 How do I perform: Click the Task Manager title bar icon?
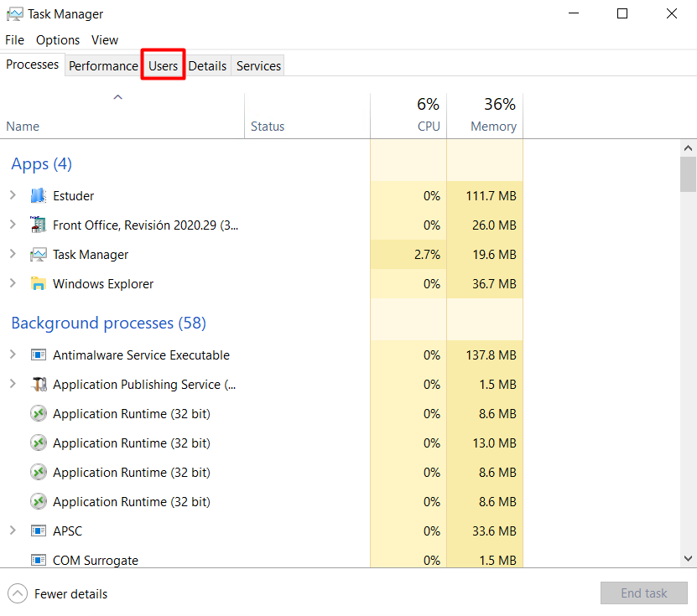pyautogui.click(x=14, y=14)
